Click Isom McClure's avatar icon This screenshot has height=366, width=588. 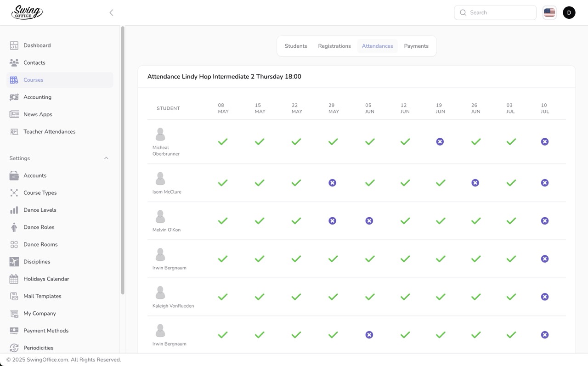pos(160,179)
